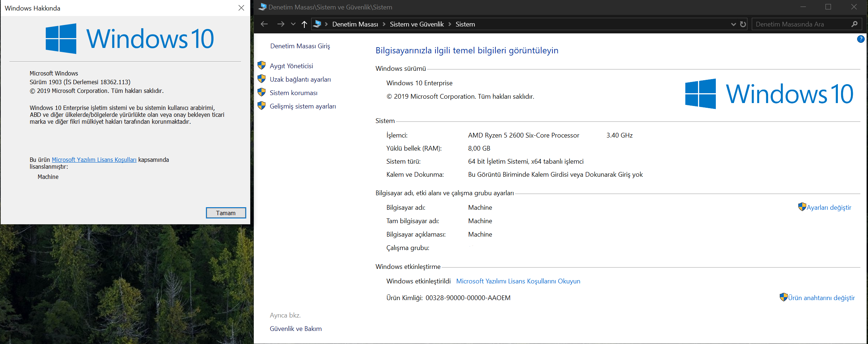Open Gelişmiş sistem ayarları link
Screen dimensions: 868x344
pos(303,106)
